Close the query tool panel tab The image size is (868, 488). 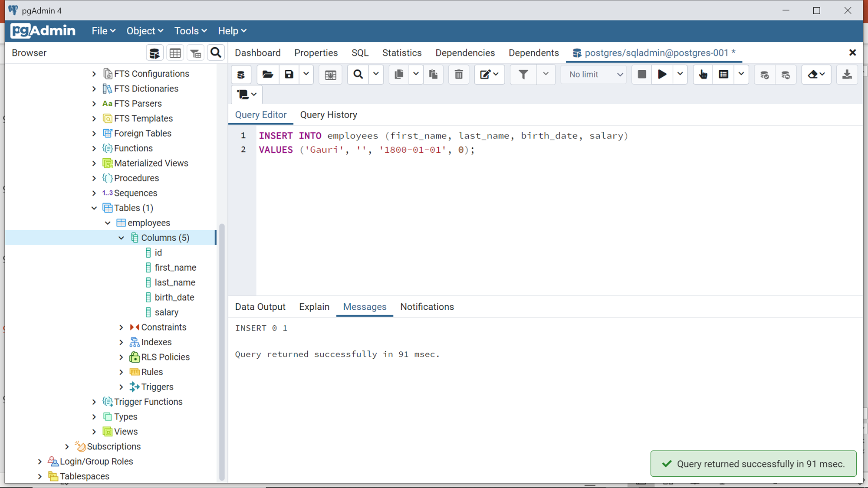point(852,53)
